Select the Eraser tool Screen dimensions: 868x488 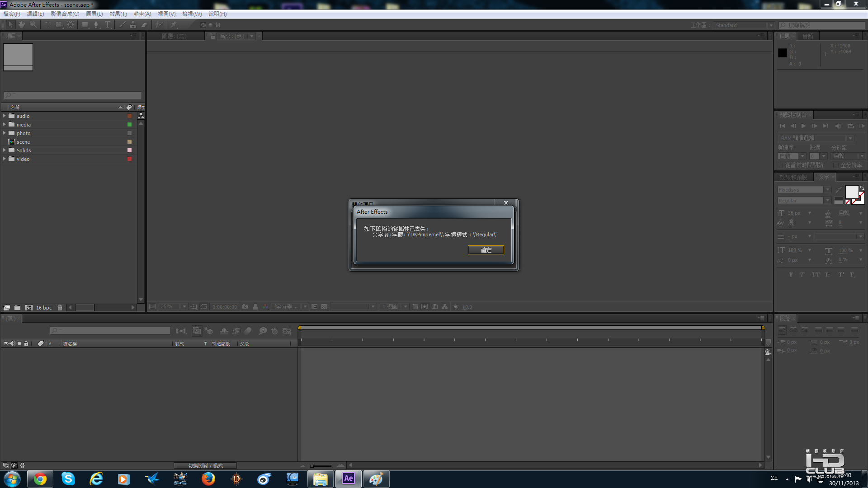(145, 25)
